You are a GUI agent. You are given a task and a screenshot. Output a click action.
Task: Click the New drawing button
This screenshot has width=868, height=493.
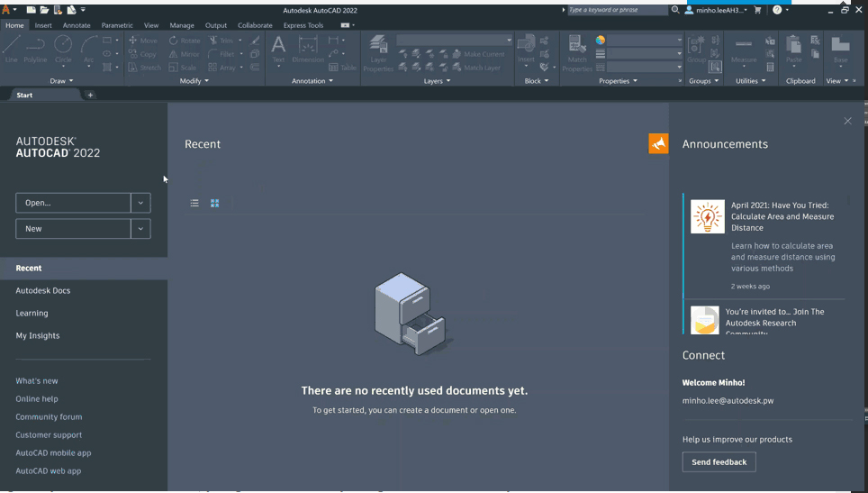pyautogui.click(x=73, y=229)
